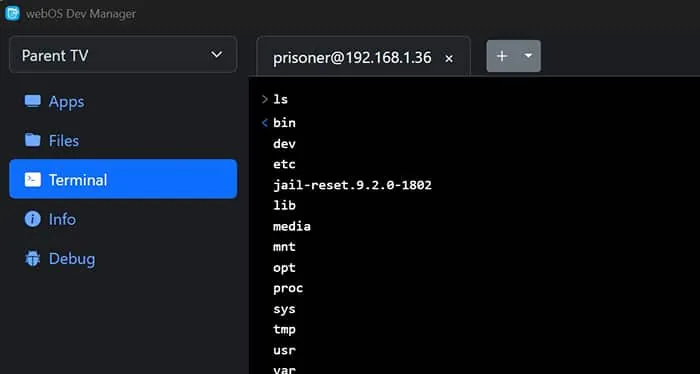Viewport: 700px width, 374px height.
Task: Add a new terminal session with plus
Action: point(502,56)
